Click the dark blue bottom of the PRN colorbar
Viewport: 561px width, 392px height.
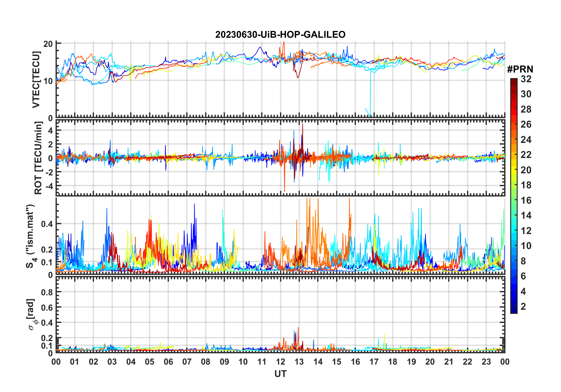click(514, 310)
